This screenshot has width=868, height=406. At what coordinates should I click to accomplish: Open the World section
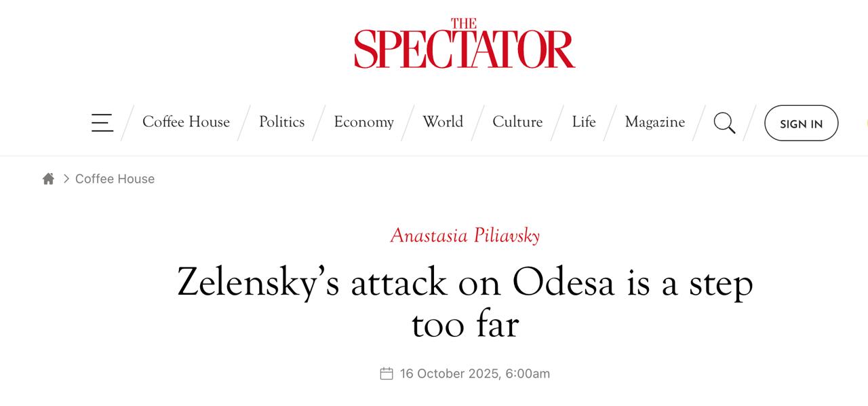(443, 122)
